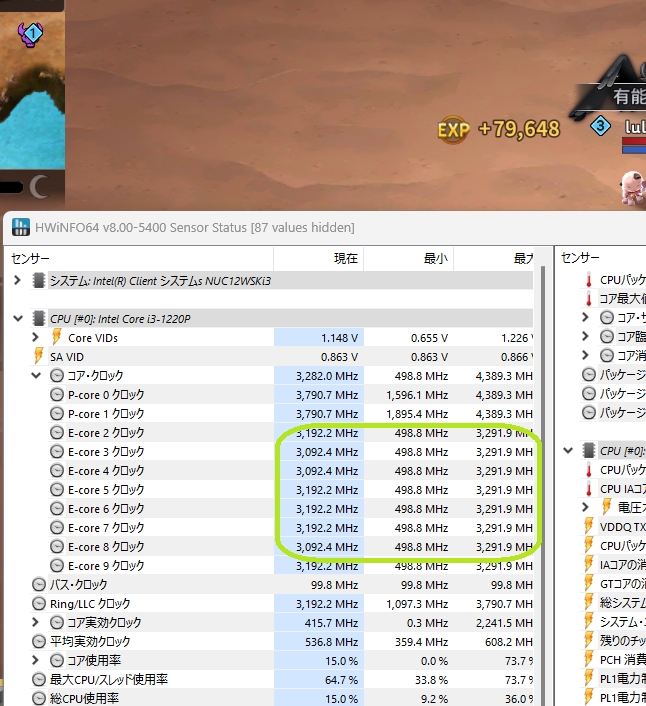The height and width of the screenshot is (706, 646).
Task: Click the clock icon beside 最大CPU/スレッド使用率
Action: [39, 679]
